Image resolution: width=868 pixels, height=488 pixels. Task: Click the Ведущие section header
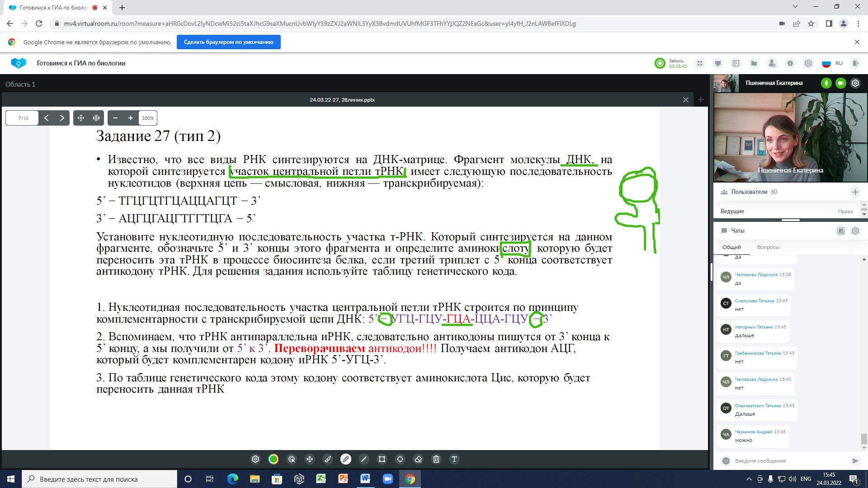(x=732, y=211)
